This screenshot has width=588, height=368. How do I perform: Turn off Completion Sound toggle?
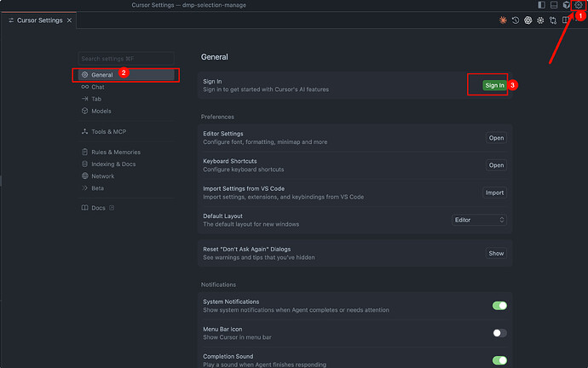(x=499, y=360)
